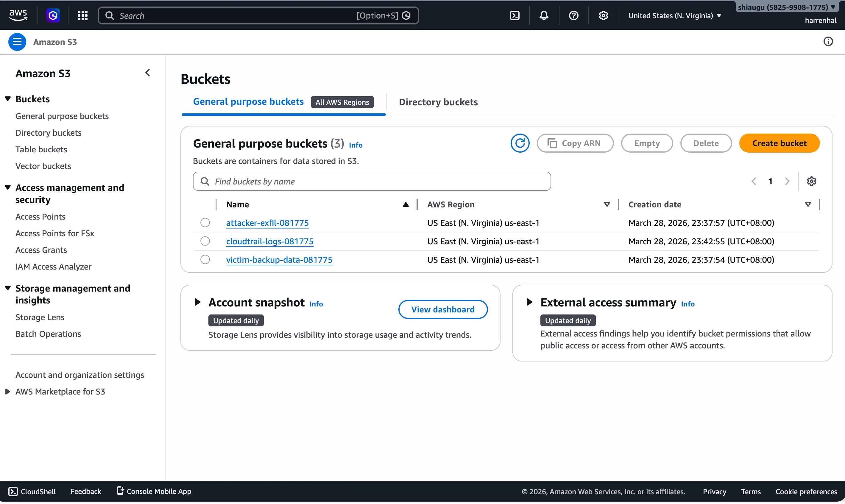Select the cloudtrail-logs-081775 bucket radio button
The width and height of the screenshot is (845, 504).
click(205, 241)
